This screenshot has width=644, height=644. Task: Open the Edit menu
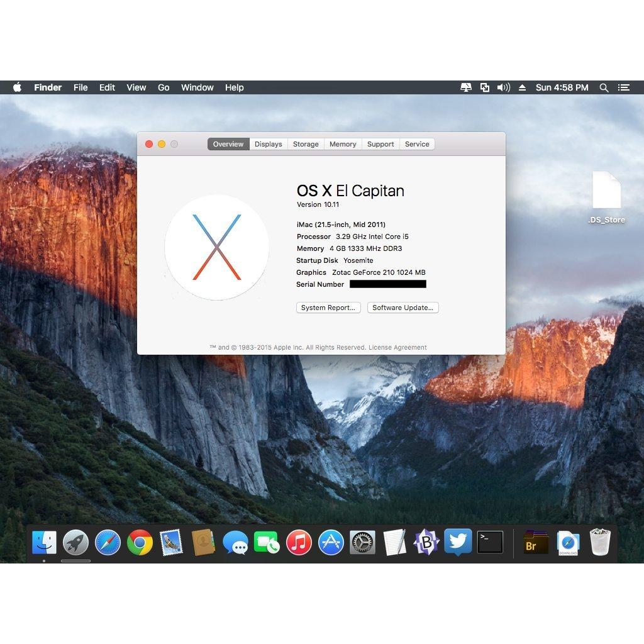107,87
